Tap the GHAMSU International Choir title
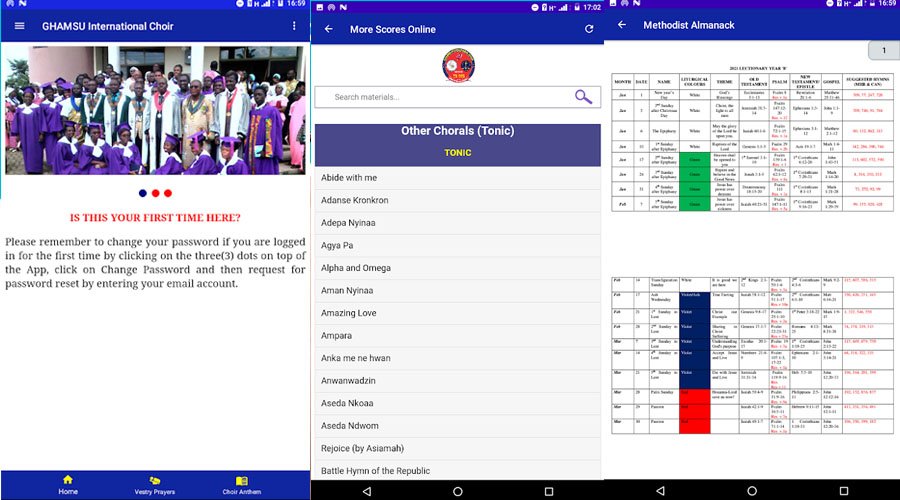The height and width of the screenshot is (500, 900). (x=107, y=26)
